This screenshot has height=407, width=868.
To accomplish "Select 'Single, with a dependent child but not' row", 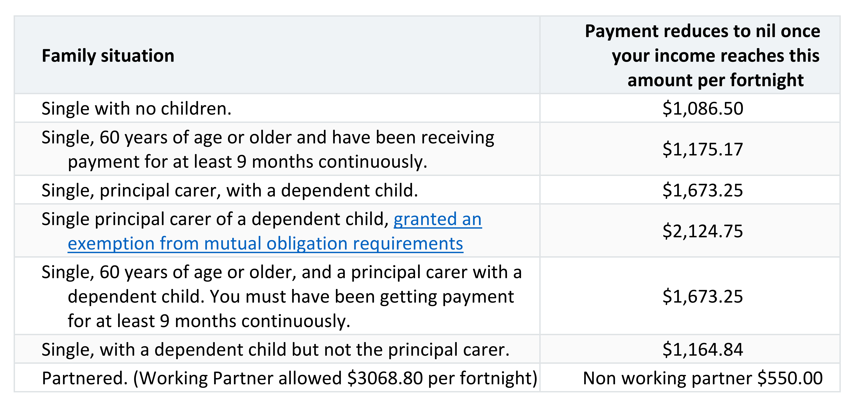I will pos(427,349).
